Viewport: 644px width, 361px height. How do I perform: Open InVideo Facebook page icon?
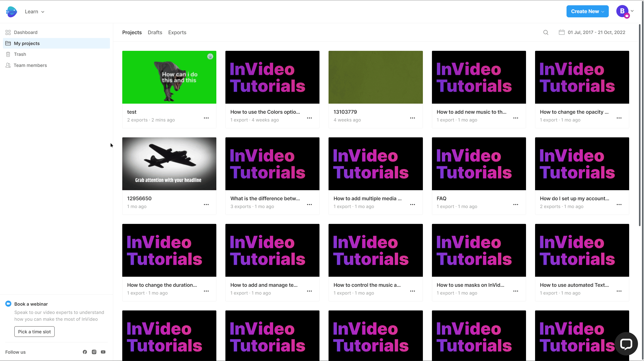[x=85, y=352]
